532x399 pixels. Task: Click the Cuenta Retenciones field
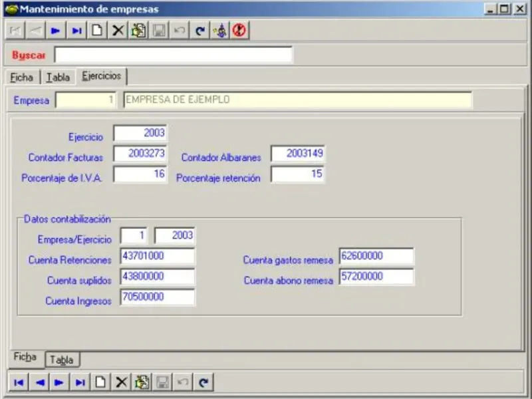[x=158, y=256]
